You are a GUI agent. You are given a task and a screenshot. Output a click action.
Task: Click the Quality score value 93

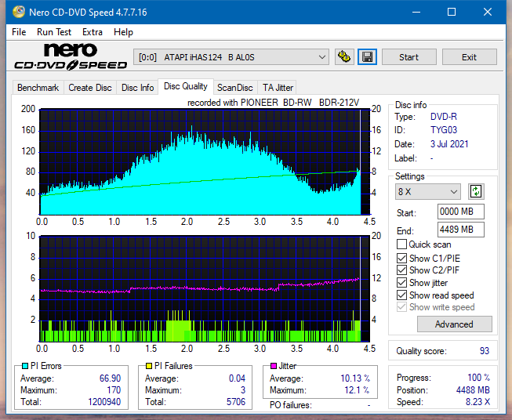coord(485,351)
